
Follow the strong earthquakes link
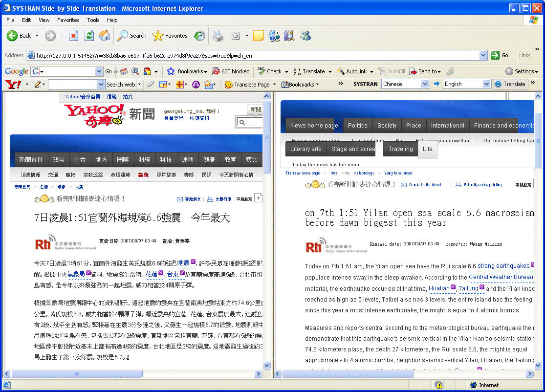click(503, 266)
